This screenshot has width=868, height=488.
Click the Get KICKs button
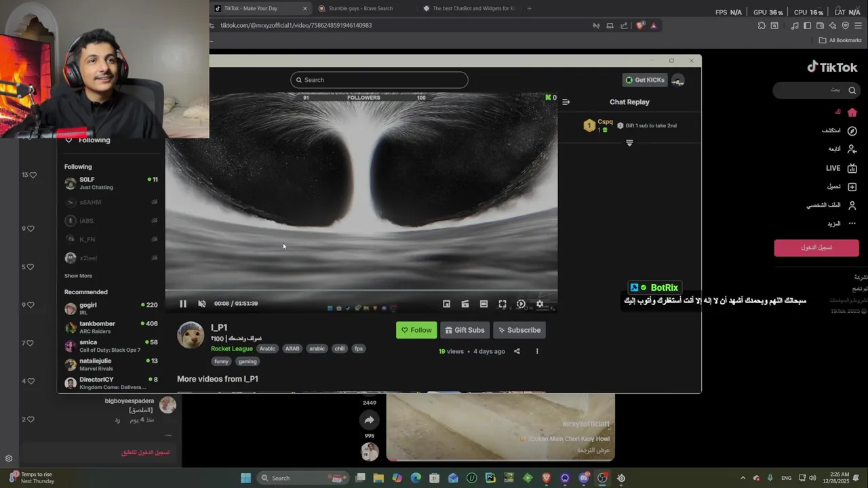[x=645, y=80]
